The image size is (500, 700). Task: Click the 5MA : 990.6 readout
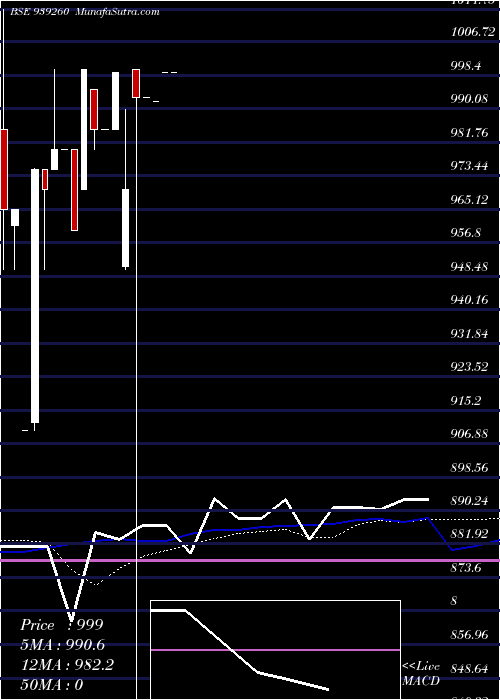tap(63, 645)
